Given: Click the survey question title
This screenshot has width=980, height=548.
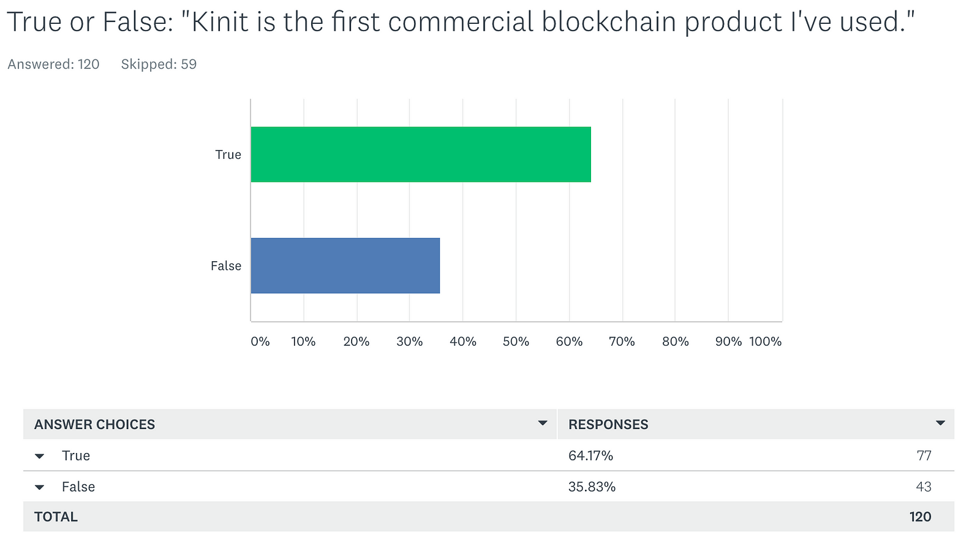Looking at the screenshot, I should click(461, 23).
